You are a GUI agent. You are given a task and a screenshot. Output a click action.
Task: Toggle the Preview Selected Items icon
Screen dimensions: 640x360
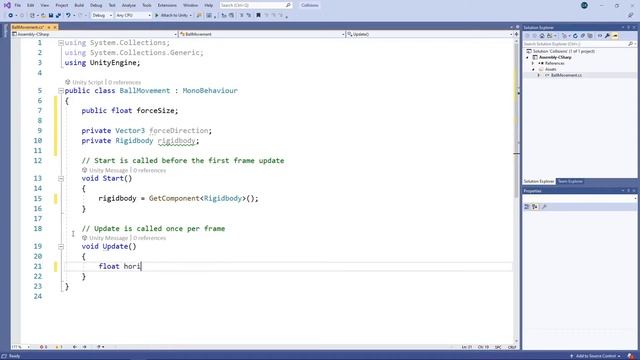(615, 36)
